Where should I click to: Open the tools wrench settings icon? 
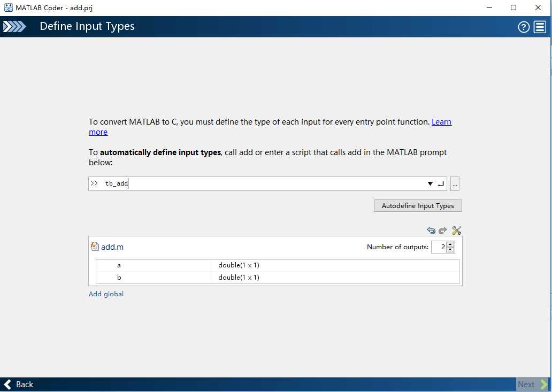[456, 230]
